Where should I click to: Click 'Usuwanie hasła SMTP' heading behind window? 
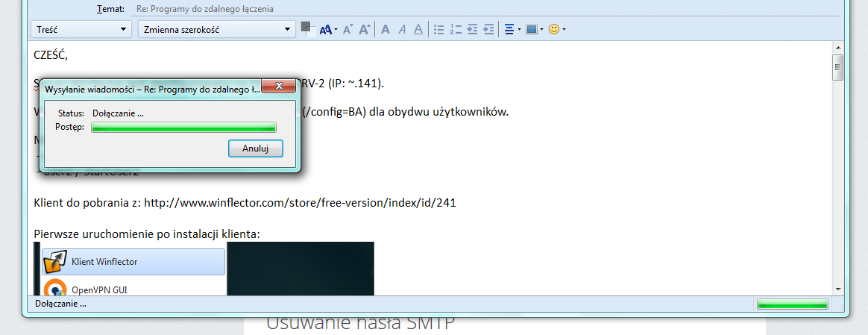[x=361, y=323]
